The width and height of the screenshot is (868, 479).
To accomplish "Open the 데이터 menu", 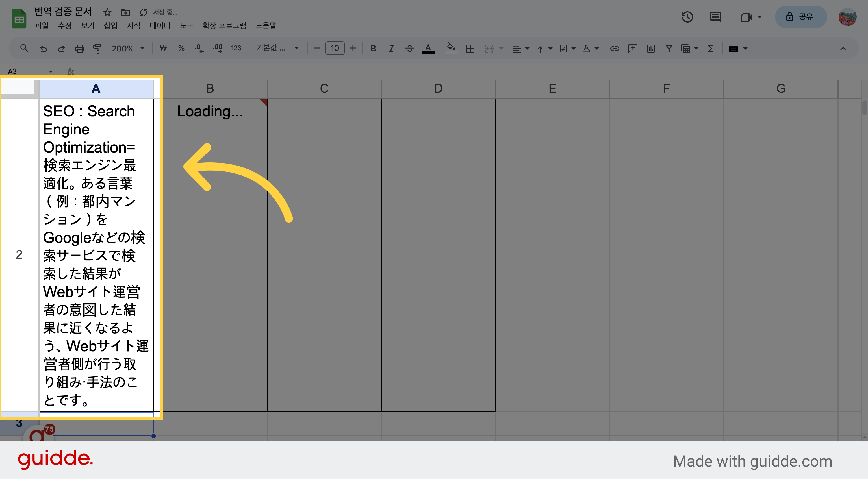I will (x=160, y=26).
